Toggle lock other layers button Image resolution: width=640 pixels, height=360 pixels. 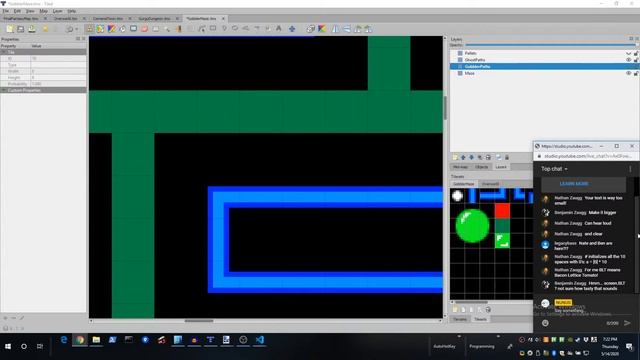click(x=507, y=158)
